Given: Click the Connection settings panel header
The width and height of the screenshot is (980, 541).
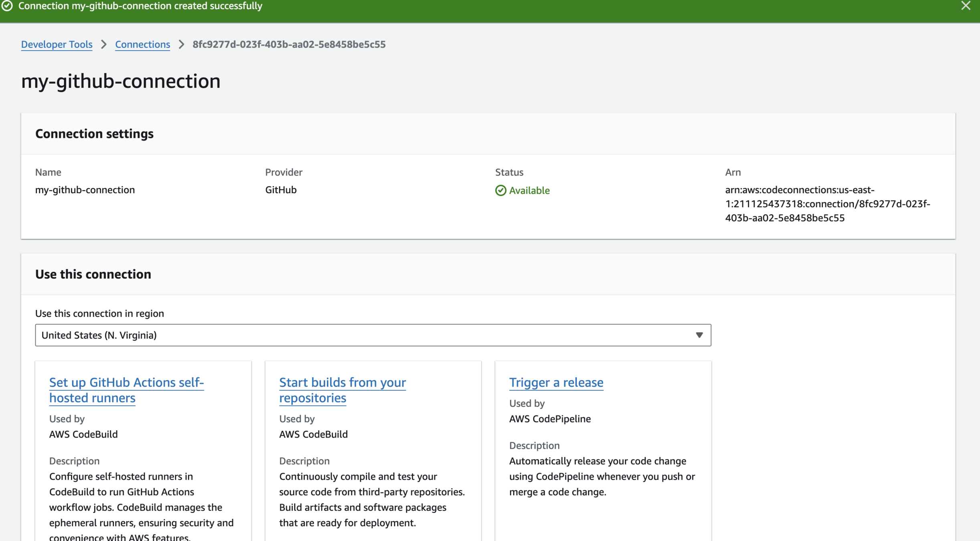Looking at the screenshot, I should coord(94,133).
